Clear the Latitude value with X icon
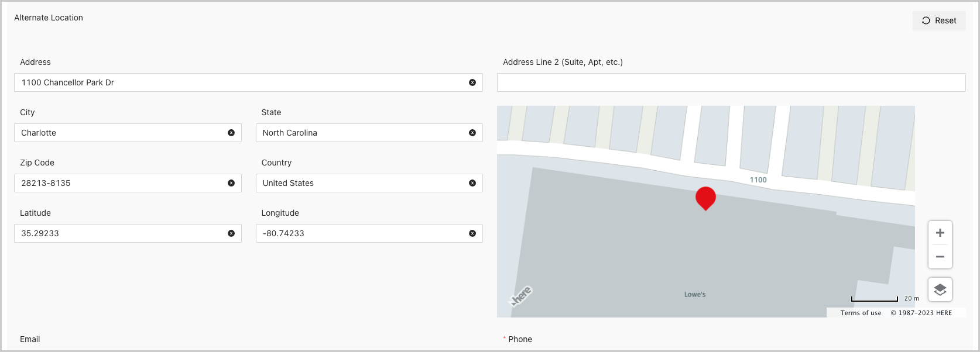 click(231, 233)
